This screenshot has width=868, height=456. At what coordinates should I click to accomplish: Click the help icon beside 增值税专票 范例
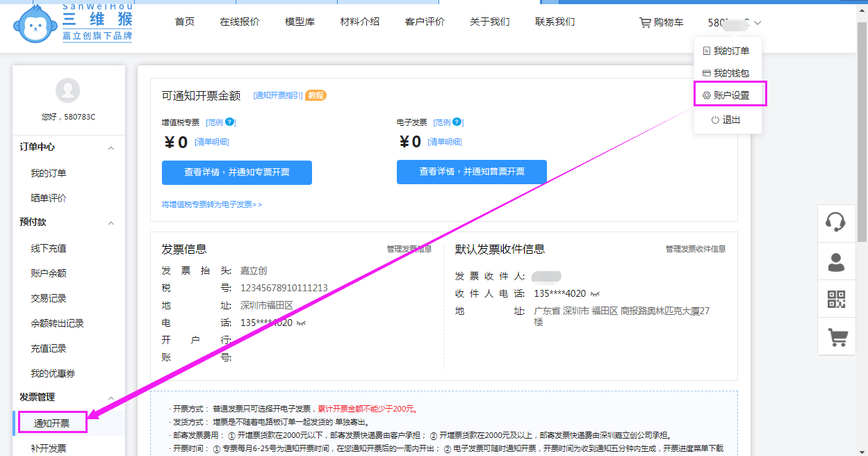229,122
